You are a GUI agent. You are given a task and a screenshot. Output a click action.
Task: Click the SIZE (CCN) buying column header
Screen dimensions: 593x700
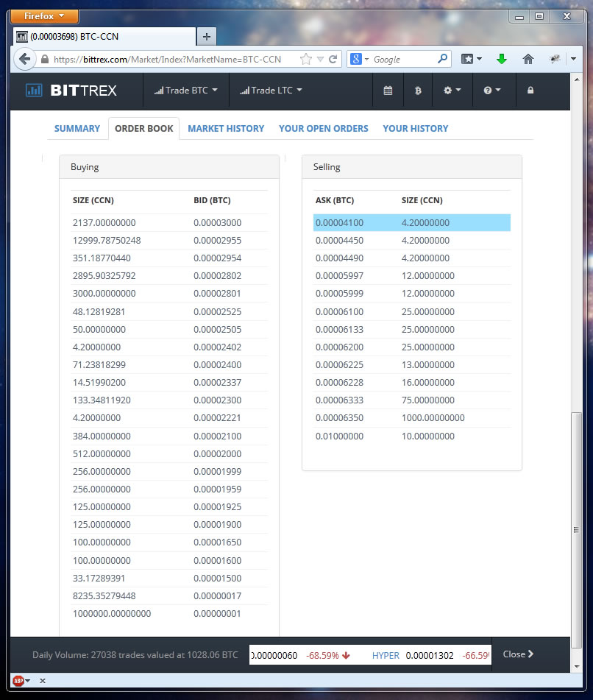93,200
